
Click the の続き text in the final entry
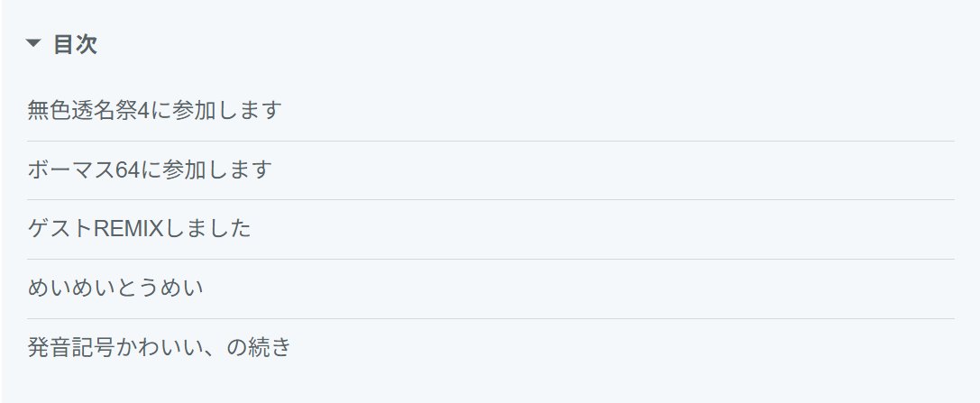pyautogui.click(x=258, y=347)
